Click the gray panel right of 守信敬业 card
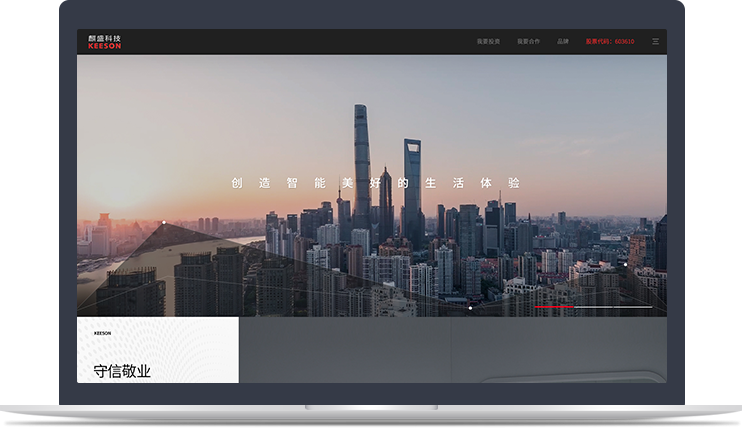 point(450,350)
